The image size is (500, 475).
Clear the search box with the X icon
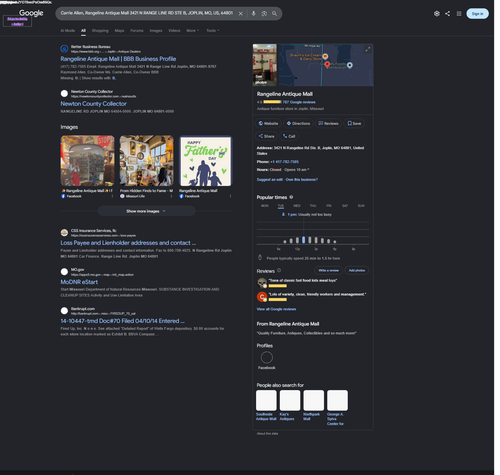coord(241,14)
